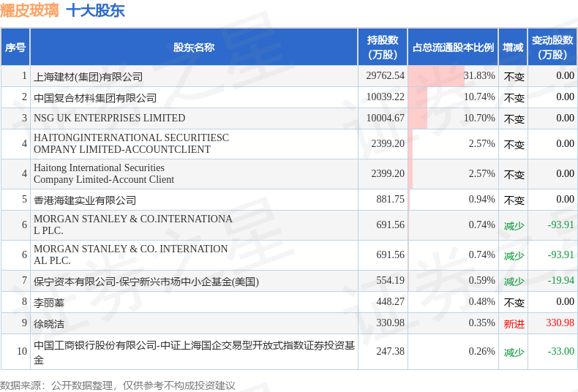The height and width of the screenshot is (392, 578).
Task: Select MORGAN STANLEY & CO.INTERNATIONA L PLC. name
Action: [x=133, y=225]
